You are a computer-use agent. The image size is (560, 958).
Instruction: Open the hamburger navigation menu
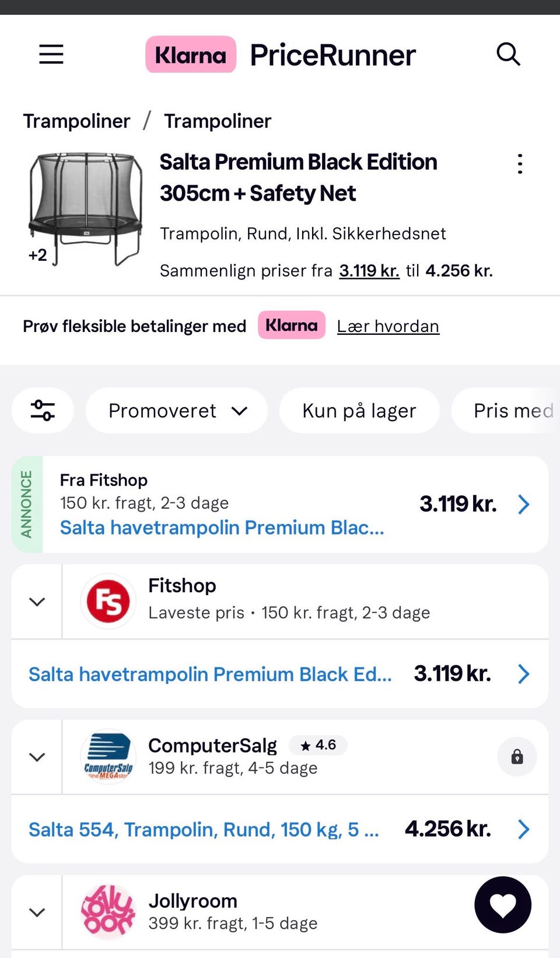(51, 54)
